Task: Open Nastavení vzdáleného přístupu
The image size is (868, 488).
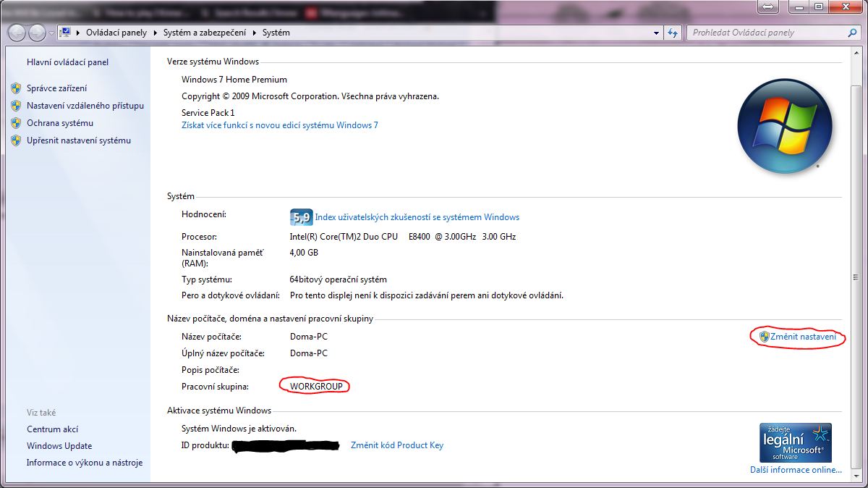Action: (85, 106)
